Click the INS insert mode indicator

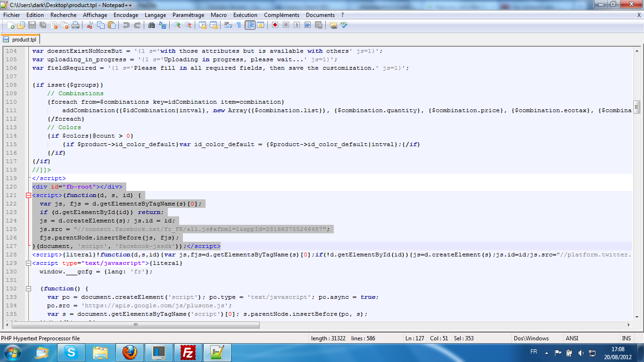627,338
